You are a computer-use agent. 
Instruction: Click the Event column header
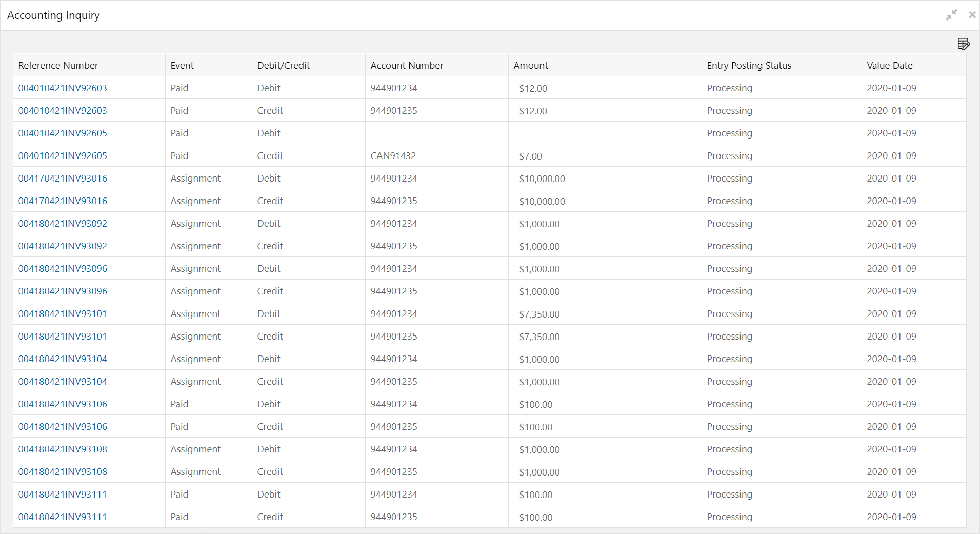(x=182, y=65)
